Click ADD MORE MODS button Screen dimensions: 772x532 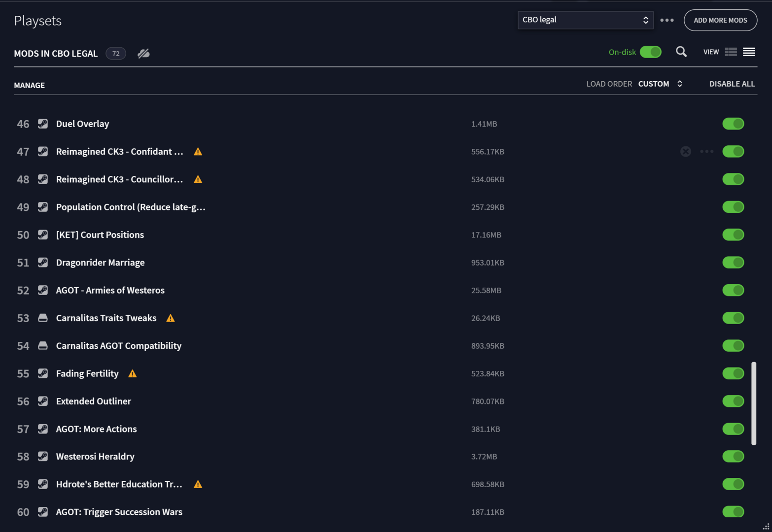[x=720, y=20]
